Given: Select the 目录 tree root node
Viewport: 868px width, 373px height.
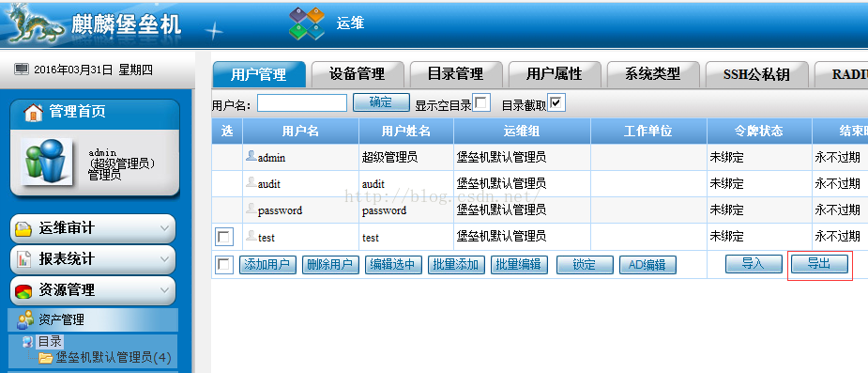Looking at the screenshot, I should coord(51,341).
